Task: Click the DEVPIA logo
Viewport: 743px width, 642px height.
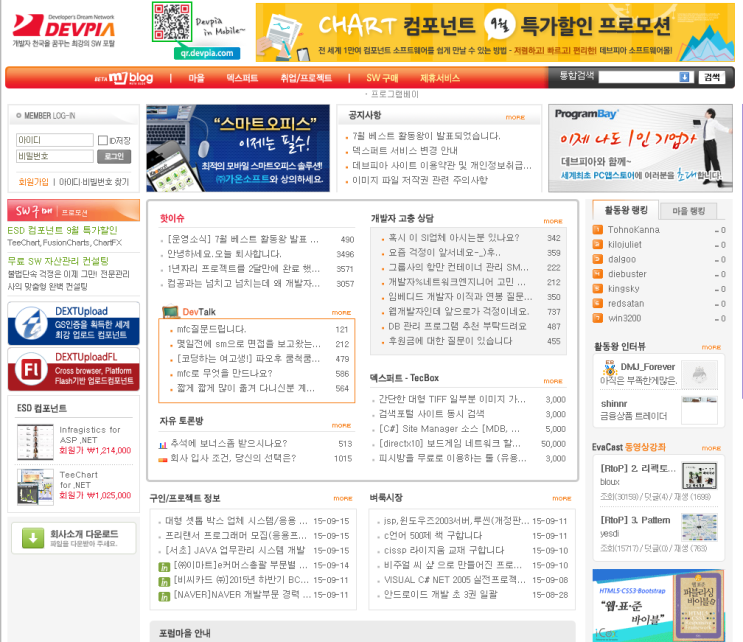Action: [64, 29]
